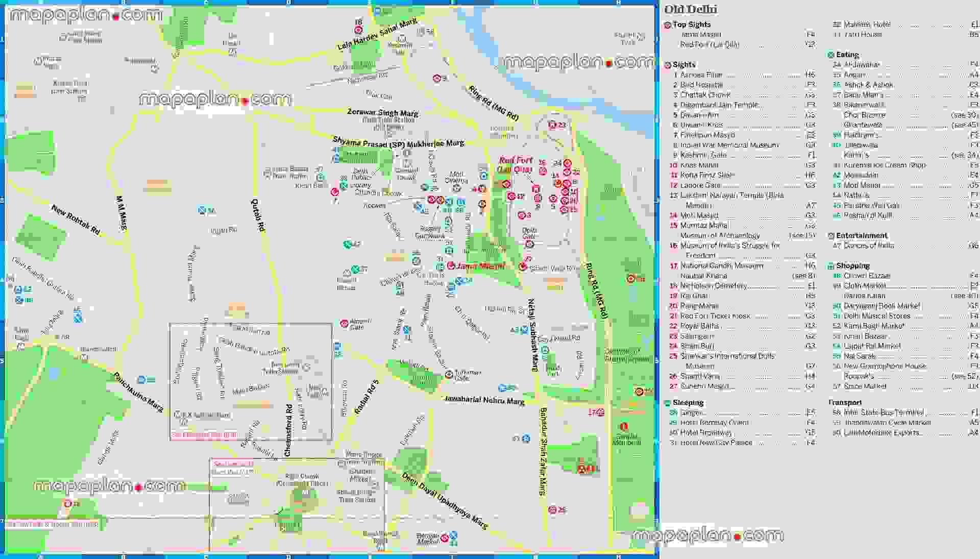Image resolution: width=980 pixels, height=559 pixels.
Task: Click eating marker 37 Bade Mian's
Action: click(x=355, y=270)
